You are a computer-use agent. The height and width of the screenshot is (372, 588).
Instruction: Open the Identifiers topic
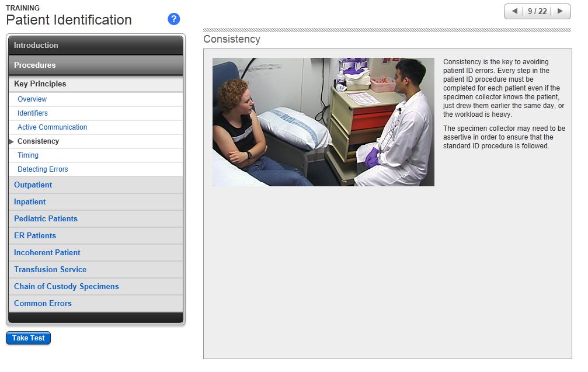33,113
